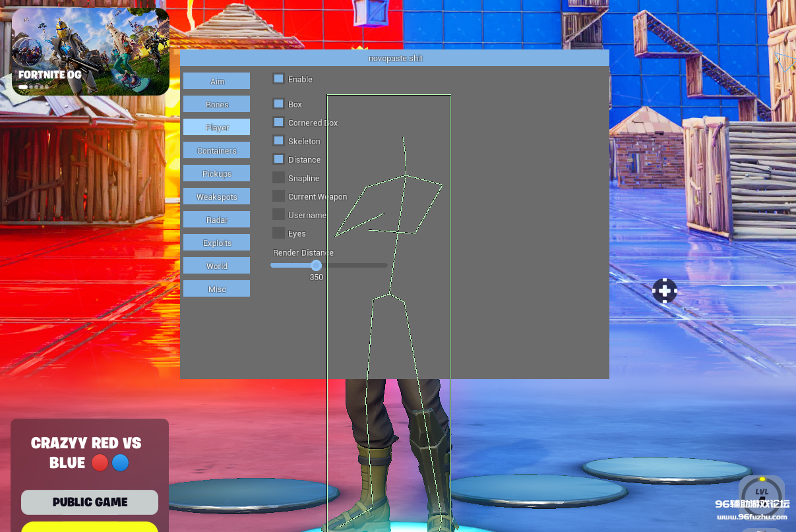Select the World tab
This screenshot has height=532, width=796.
(x=216, y=266)
